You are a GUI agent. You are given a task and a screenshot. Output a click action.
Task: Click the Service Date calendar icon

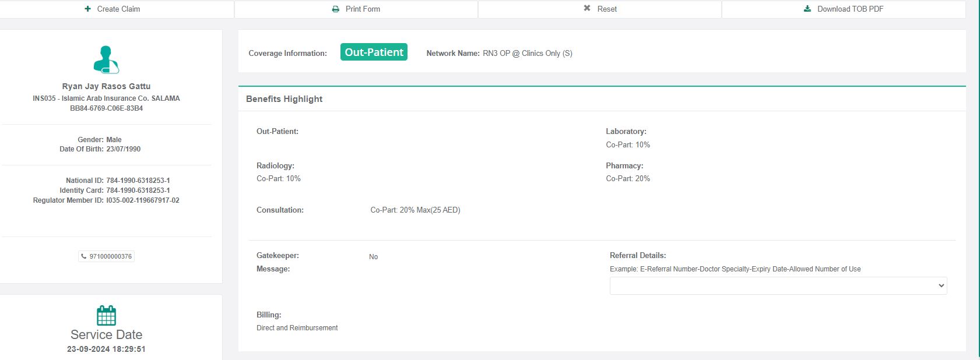pyautogui.click(x=106, y=315)
